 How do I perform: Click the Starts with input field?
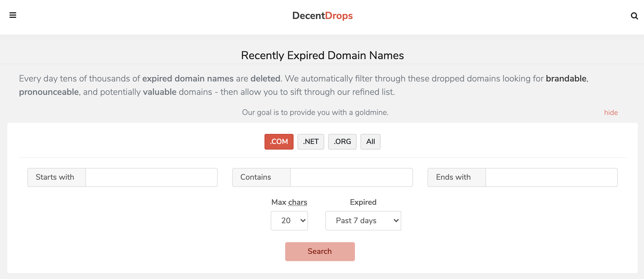click(151, 177)
